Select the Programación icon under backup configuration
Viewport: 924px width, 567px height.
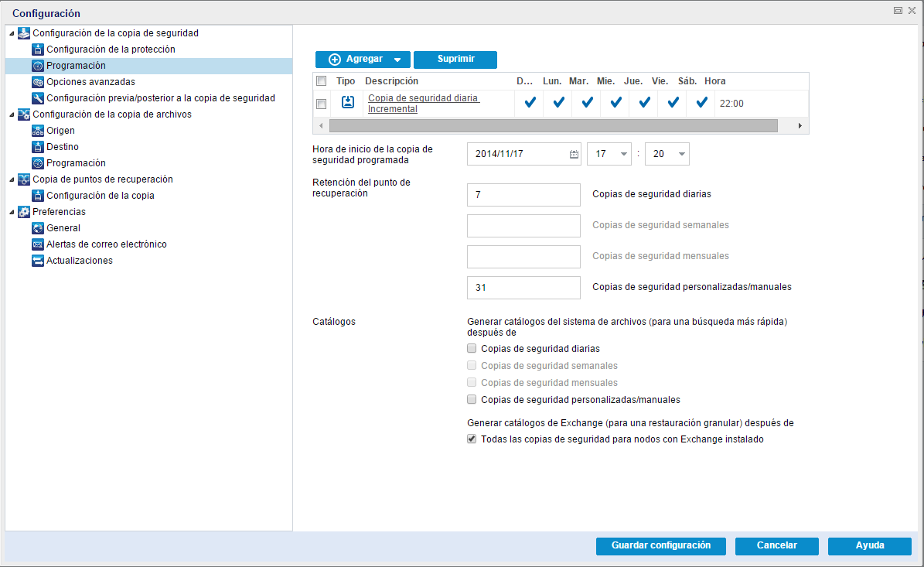[37, 66]
